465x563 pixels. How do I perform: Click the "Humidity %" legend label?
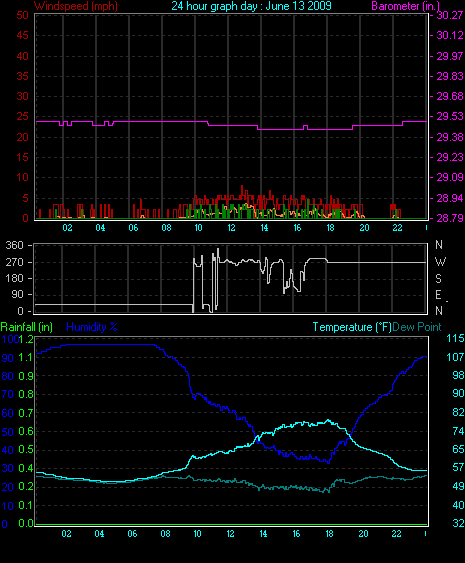point(92,327)
